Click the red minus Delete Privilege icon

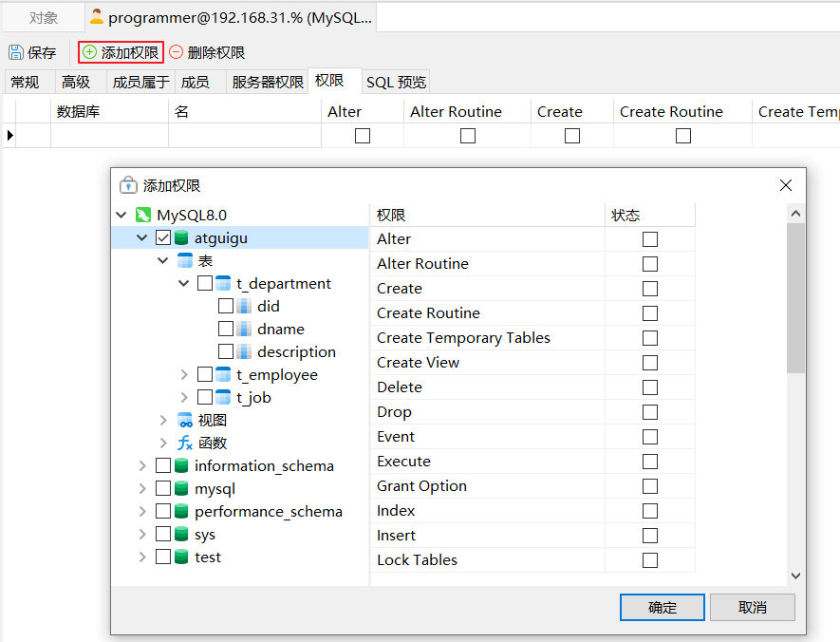[177, 52]
